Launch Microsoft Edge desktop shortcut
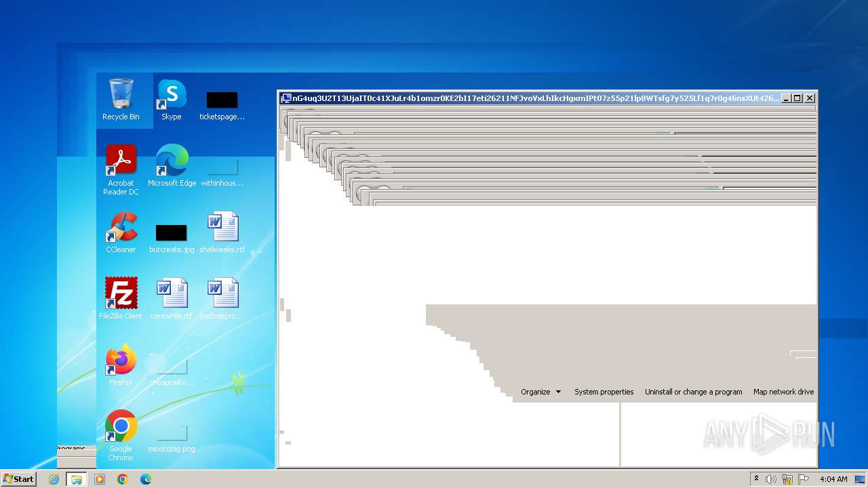The height and width of the screenshot is (488, 868). [x=172, y=166]
